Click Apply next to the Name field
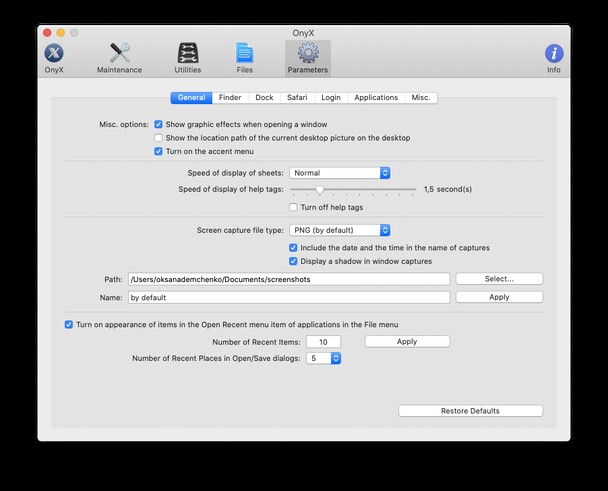 499,297
